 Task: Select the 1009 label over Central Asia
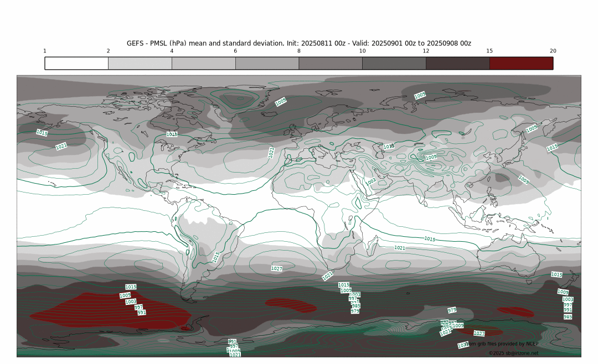(431, 158)
